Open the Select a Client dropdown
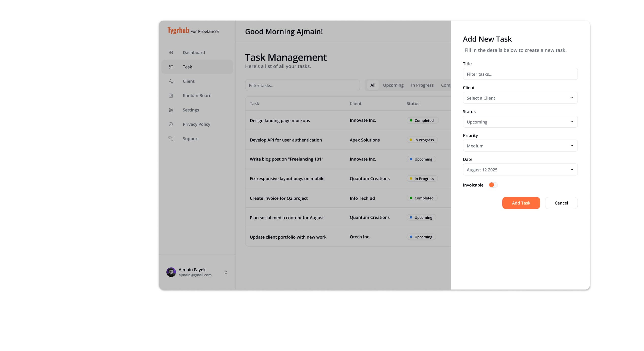The height and width of the screenshot is (351, 644). tap(520, 98)
